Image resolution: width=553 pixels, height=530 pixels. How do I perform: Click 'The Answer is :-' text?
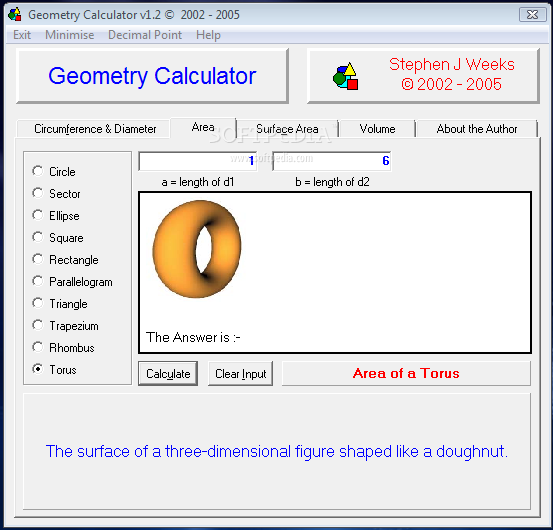193,337
